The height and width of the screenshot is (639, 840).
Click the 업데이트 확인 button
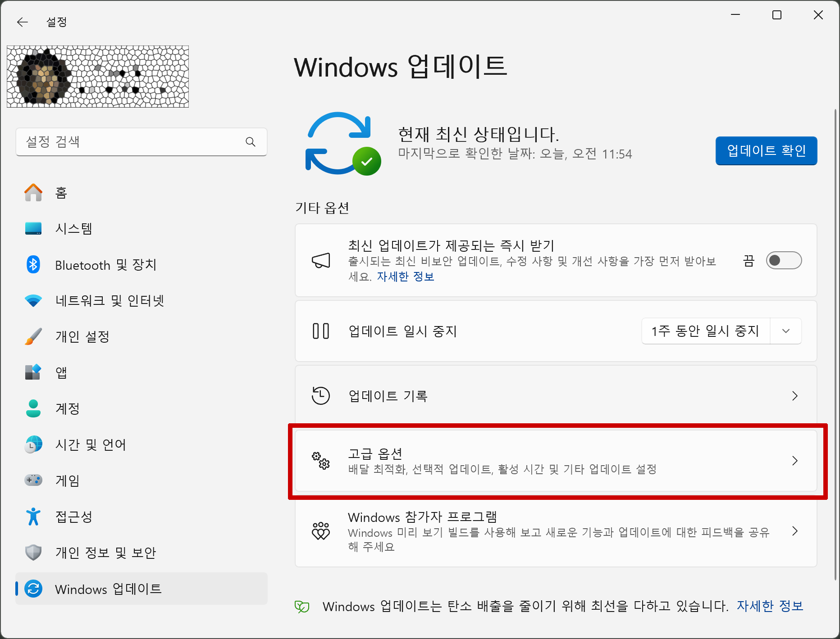pos(766,151)
